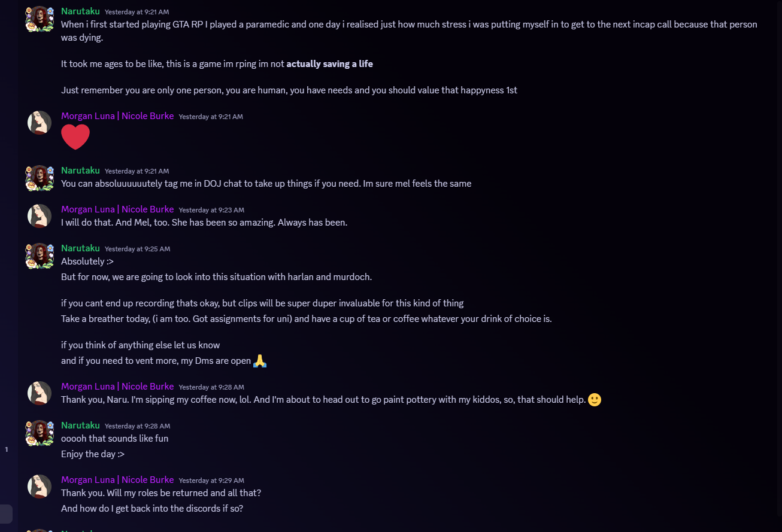Select Narutaku's username on the 9:28 AM message
Screen dimensions: 782x532
[80, 425]
